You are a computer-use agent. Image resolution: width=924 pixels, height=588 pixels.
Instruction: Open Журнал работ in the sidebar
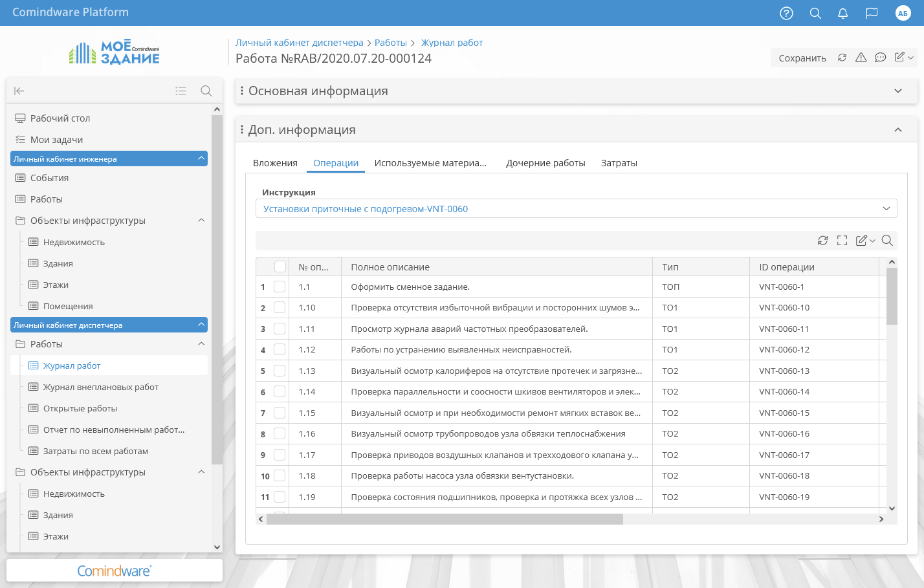point(109,365)
